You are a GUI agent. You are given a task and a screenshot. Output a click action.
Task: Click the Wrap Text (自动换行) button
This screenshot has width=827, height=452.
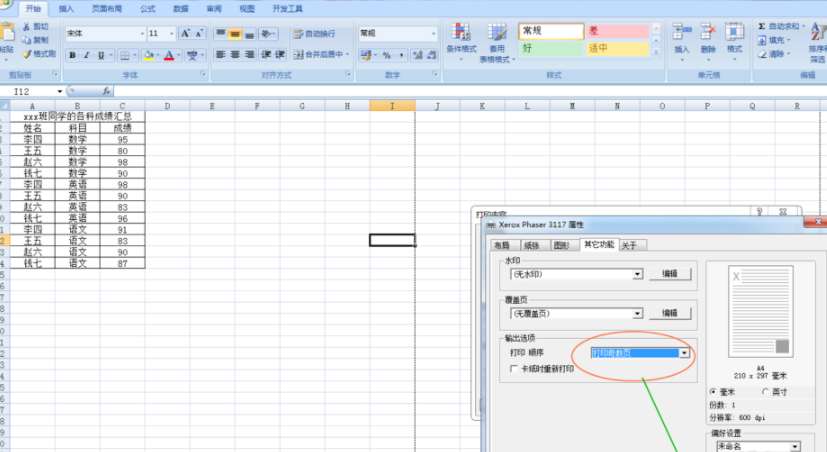click(314, 34)
